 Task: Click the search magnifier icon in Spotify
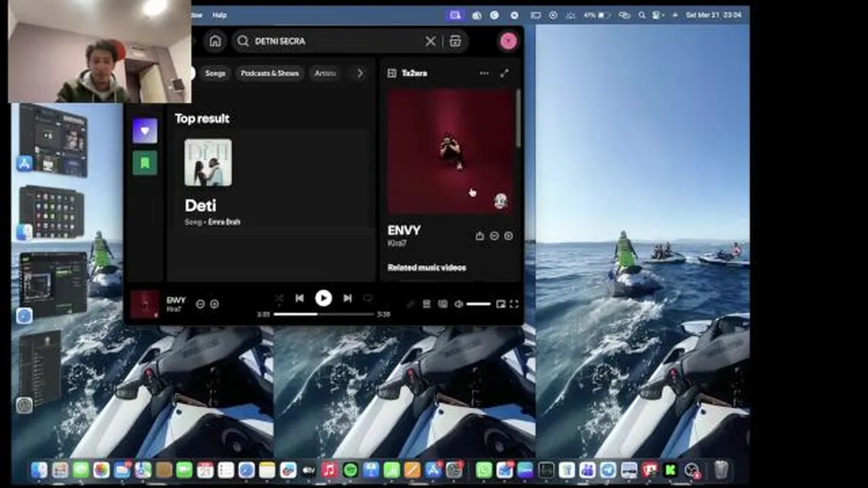[x=243, y=41]
